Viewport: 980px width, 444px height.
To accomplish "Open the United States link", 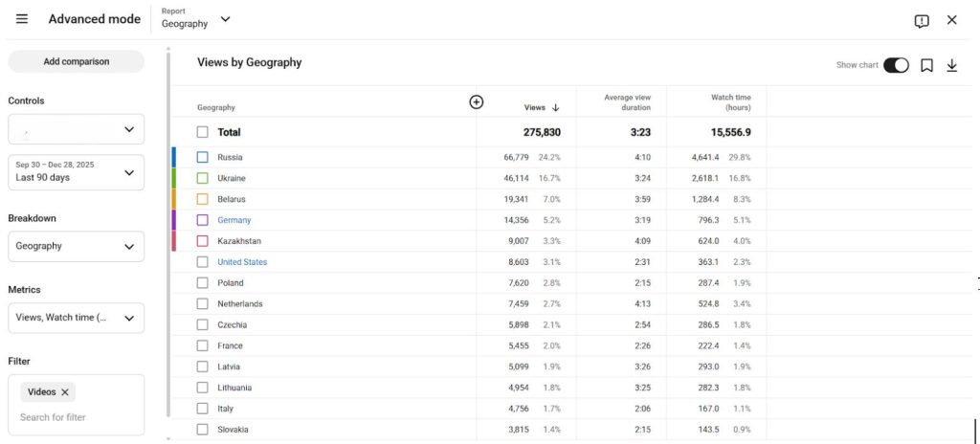I will [x=242, y=262].
